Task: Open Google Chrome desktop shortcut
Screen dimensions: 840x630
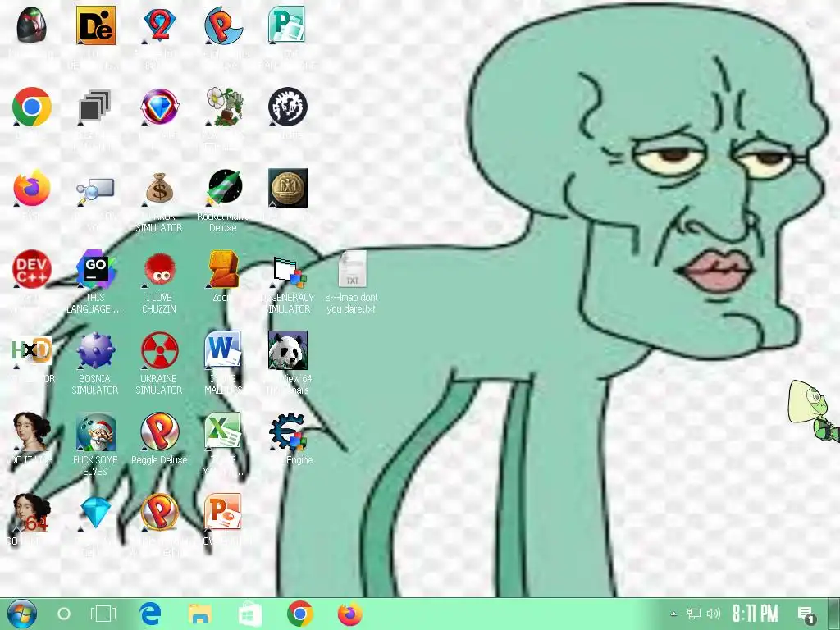Action: [32, 107]
